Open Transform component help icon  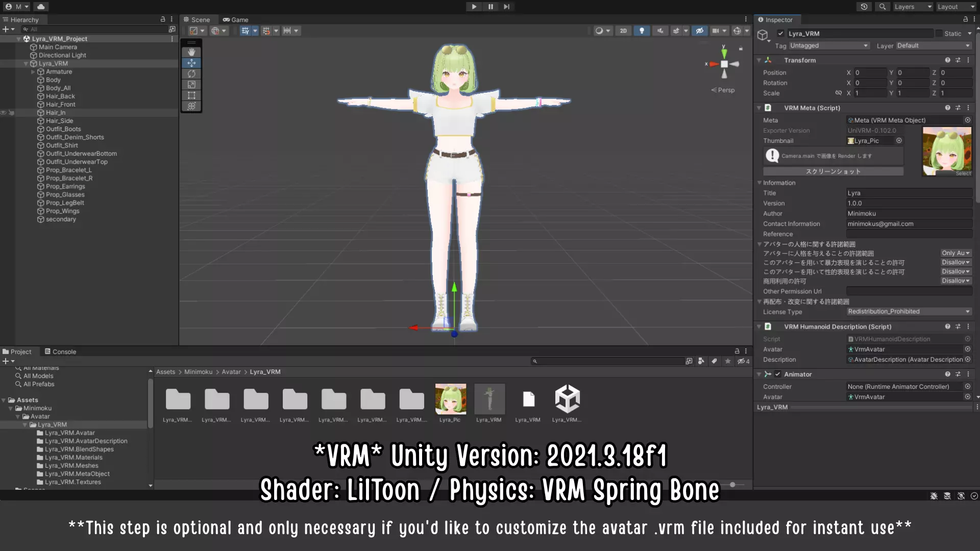pos(947,60)
